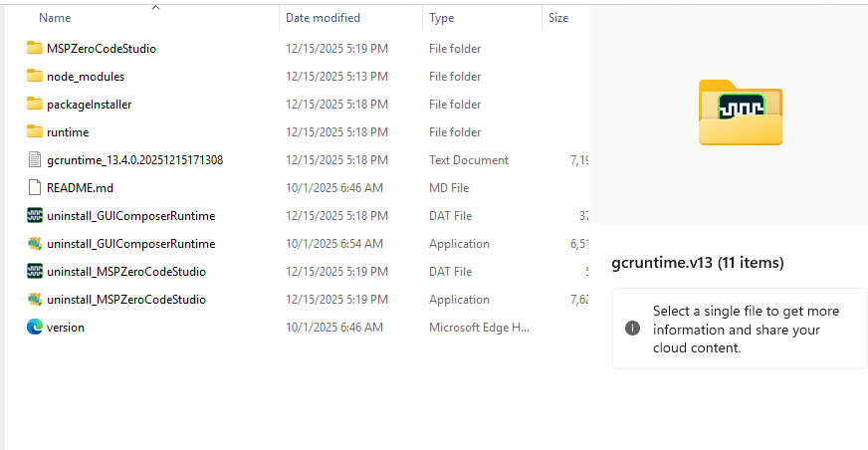Select the version file name
Image resolution: width=868 pixels, height=450 pixels.
(66, 327)
